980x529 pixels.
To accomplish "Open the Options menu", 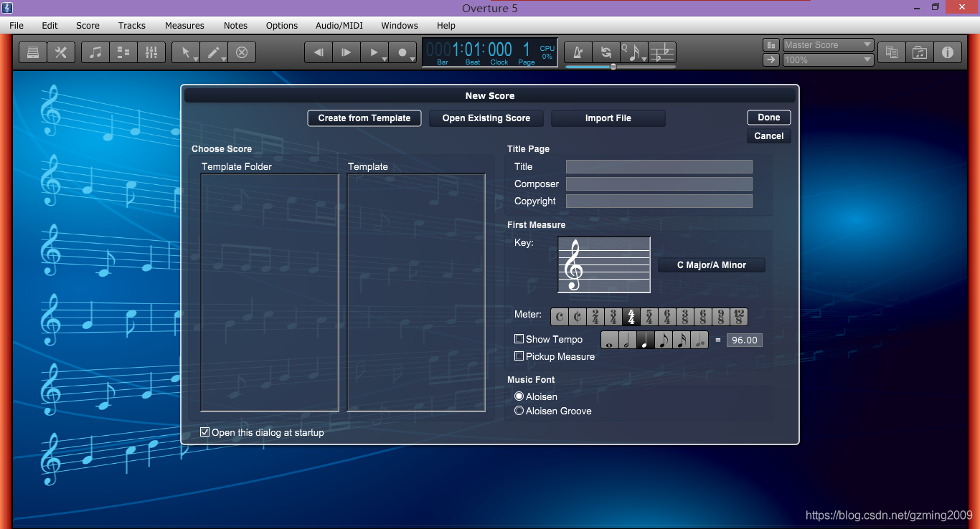I will (x=282, y=25).
